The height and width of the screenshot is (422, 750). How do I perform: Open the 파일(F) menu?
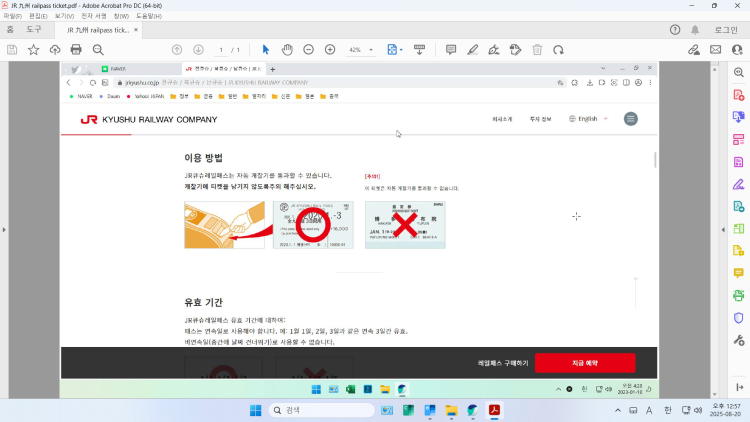pyautogui.click(x=12, y=16)
